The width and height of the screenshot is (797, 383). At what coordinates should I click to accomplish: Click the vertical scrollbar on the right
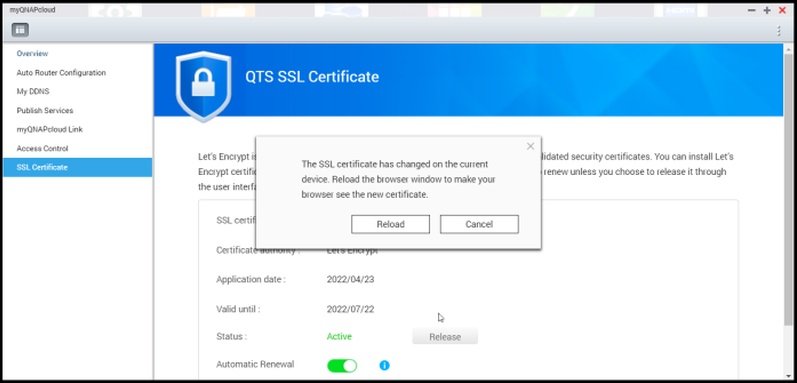(x=788, y=188)
